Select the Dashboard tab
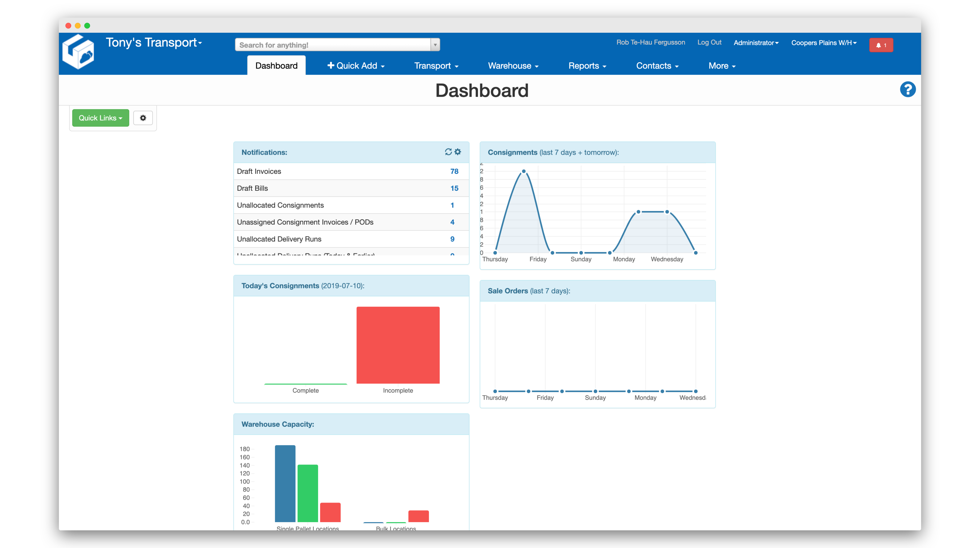Screen dimensions: 980x548 pyautogui.click(x=276, y=66)
